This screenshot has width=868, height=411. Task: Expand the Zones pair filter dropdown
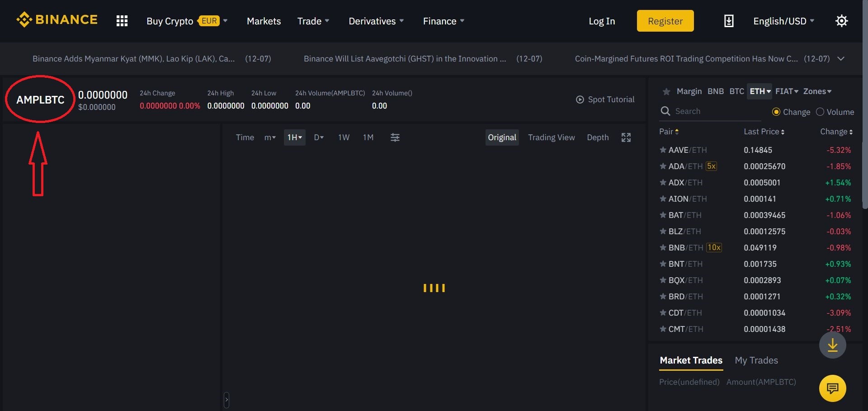pyautogui.click(x=817, y=91)
